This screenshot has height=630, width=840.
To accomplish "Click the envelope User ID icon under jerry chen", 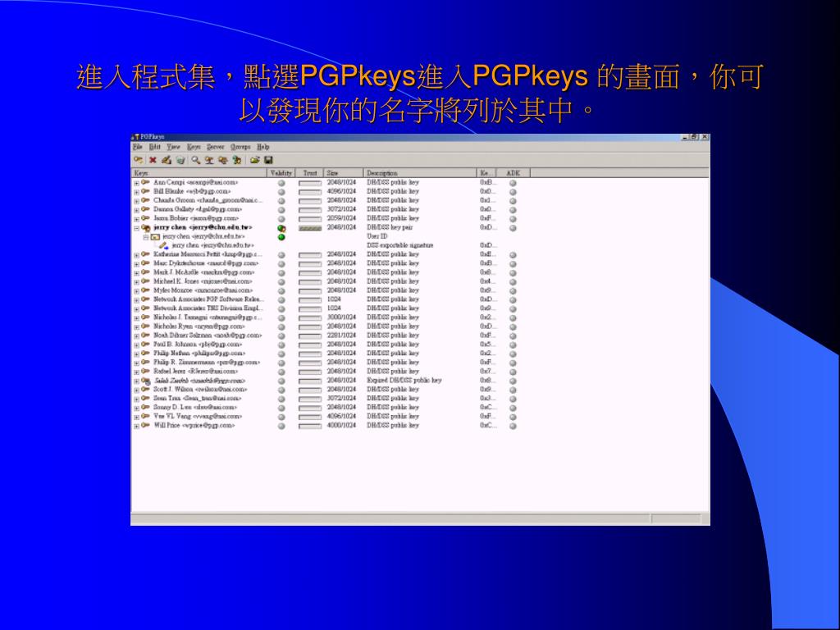I will coord(155,237).
